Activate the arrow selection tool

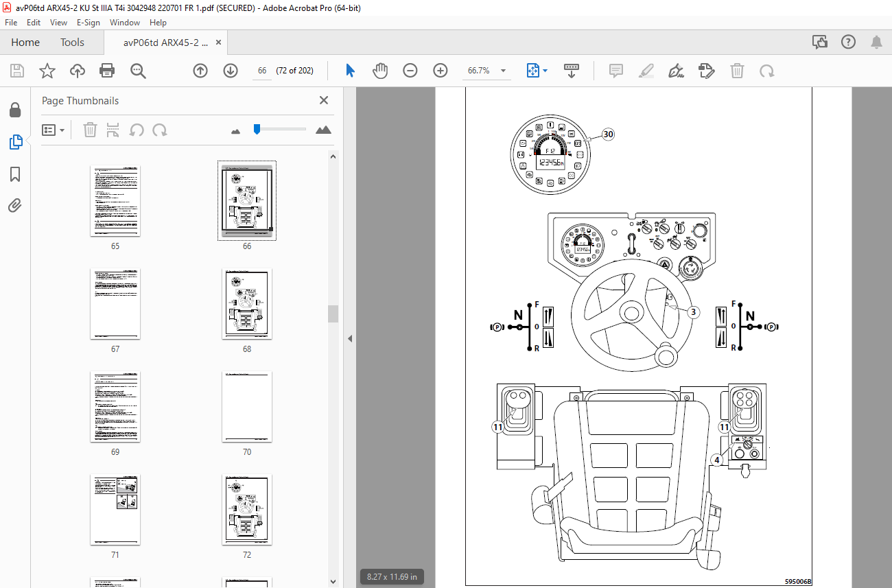350,71
